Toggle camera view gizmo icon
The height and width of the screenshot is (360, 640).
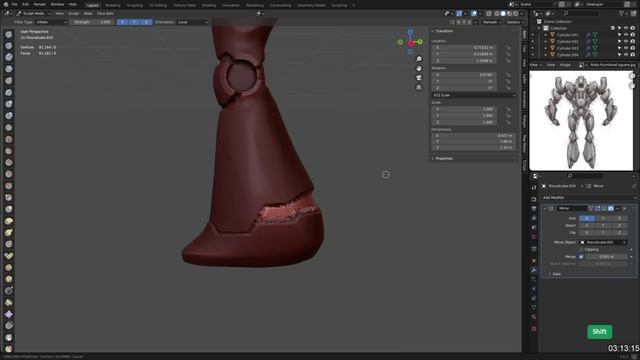pos(419,78)
